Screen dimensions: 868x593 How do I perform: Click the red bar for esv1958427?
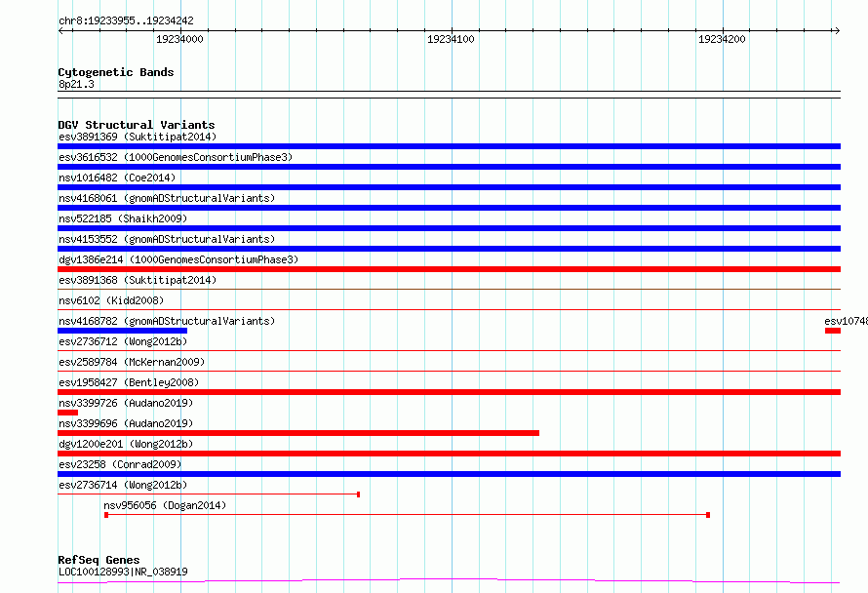point(449,392)
